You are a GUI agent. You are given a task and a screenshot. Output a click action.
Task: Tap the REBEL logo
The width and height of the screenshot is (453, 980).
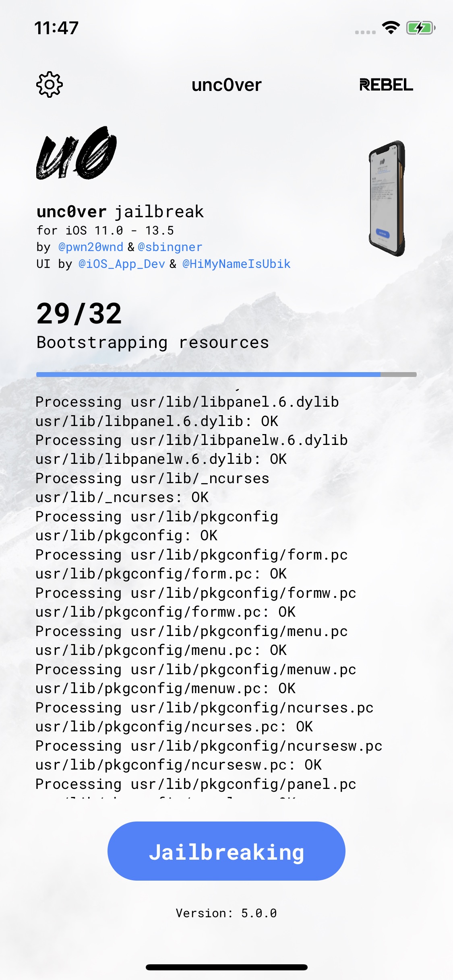tap(386, 85)
